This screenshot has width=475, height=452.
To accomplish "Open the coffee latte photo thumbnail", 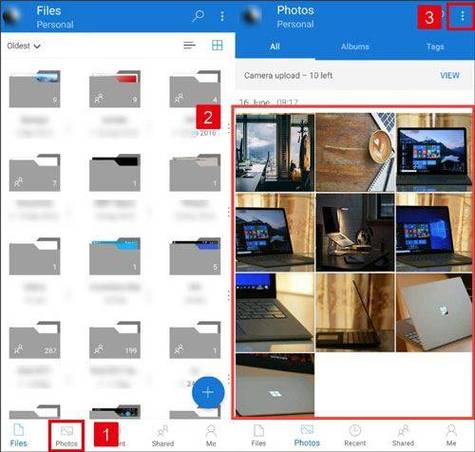I will [355, 152].
